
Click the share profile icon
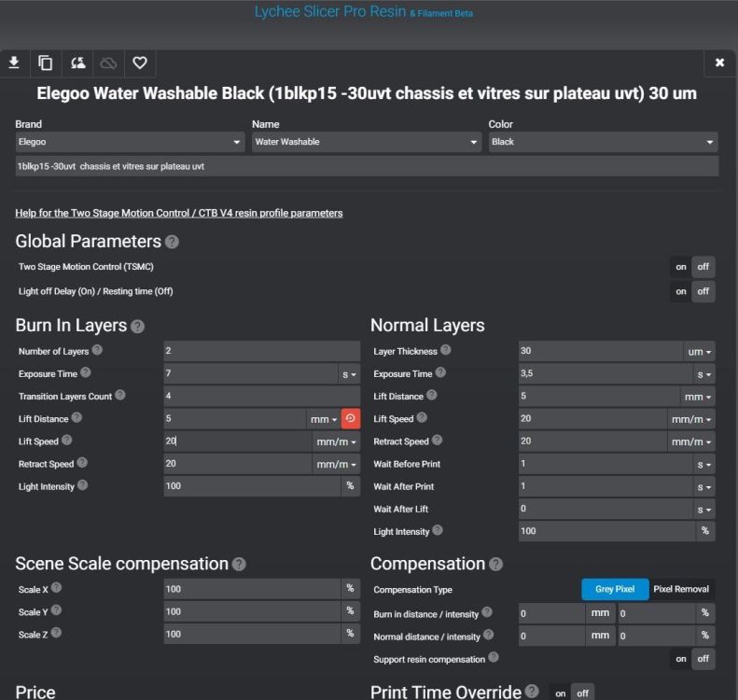pos(77,63)
